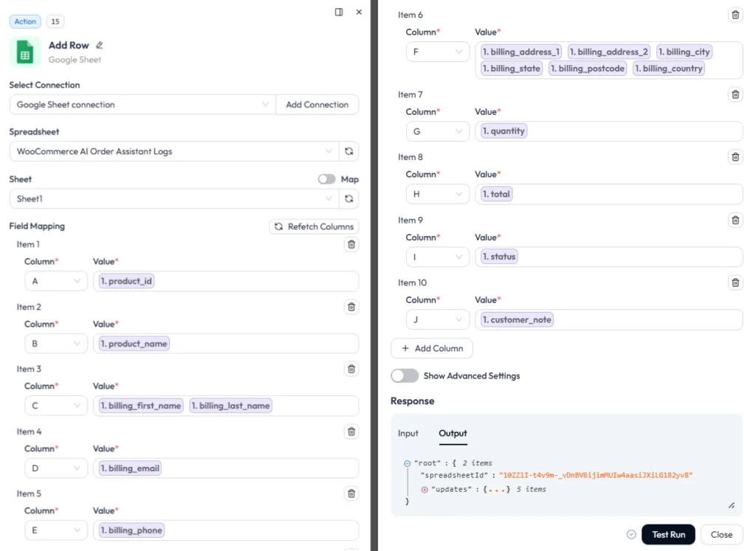Viewport: 756px width, 551px height.
Task: Click the billing_state tag
Action: (x=511, y=69)
